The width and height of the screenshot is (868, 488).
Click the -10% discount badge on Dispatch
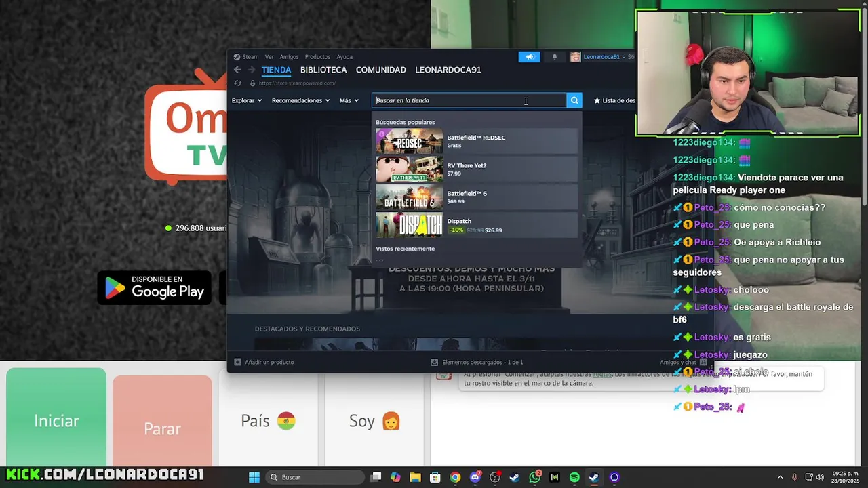point(456,230)
